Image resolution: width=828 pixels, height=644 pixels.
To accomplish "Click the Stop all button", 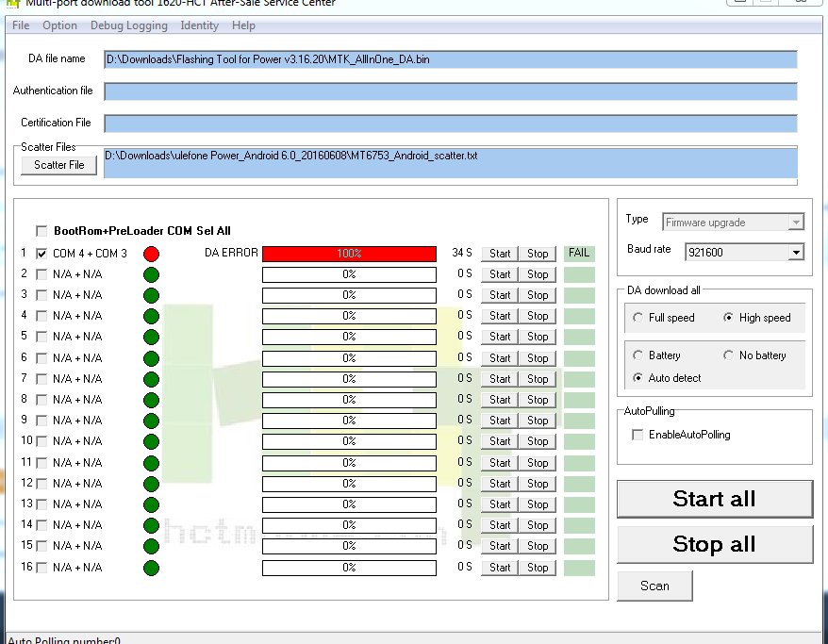I will pos(715,544).
